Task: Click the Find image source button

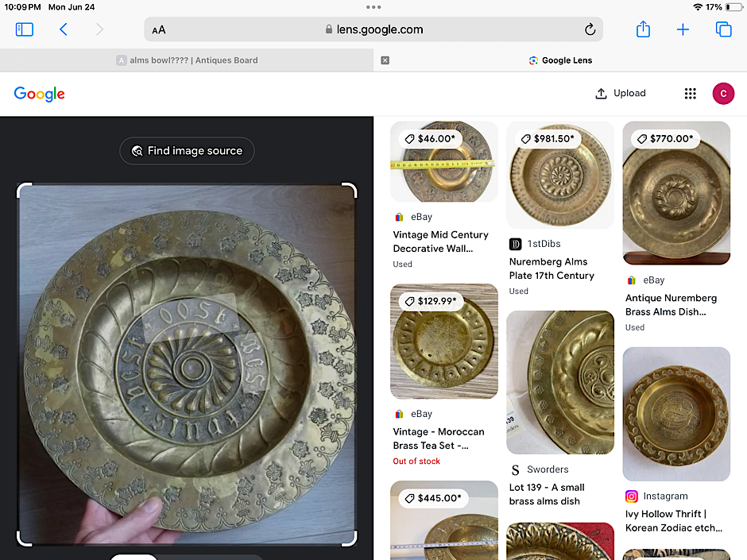Action: click(x=187, y=151)
